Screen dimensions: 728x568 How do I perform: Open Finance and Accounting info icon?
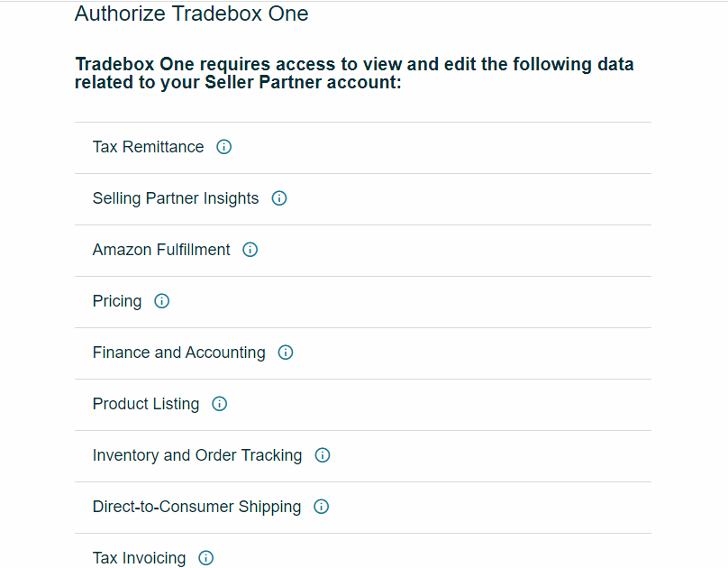tap(286, 353)
